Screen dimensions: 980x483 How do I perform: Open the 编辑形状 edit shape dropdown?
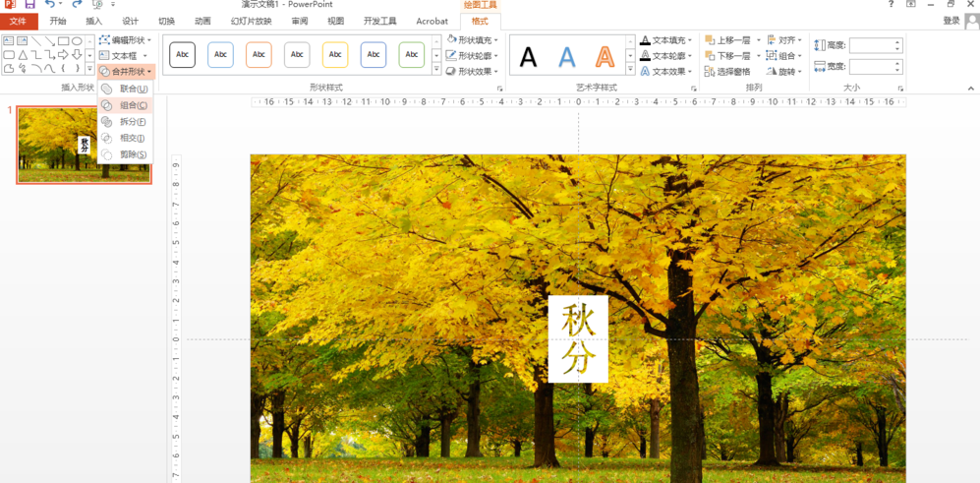pyautogui.click(x=126, y=40)
